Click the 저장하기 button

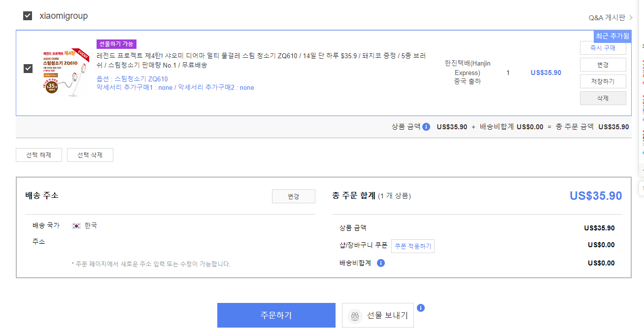click(x=603, y=81)
